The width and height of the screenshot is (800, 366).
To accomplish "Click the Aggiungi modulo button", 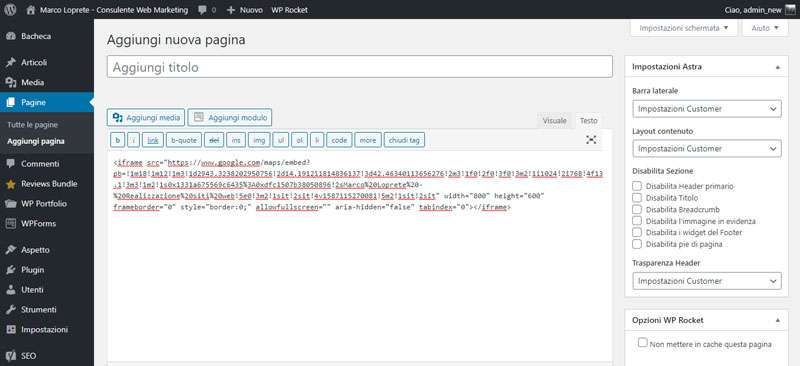I will tap(230, 117).
